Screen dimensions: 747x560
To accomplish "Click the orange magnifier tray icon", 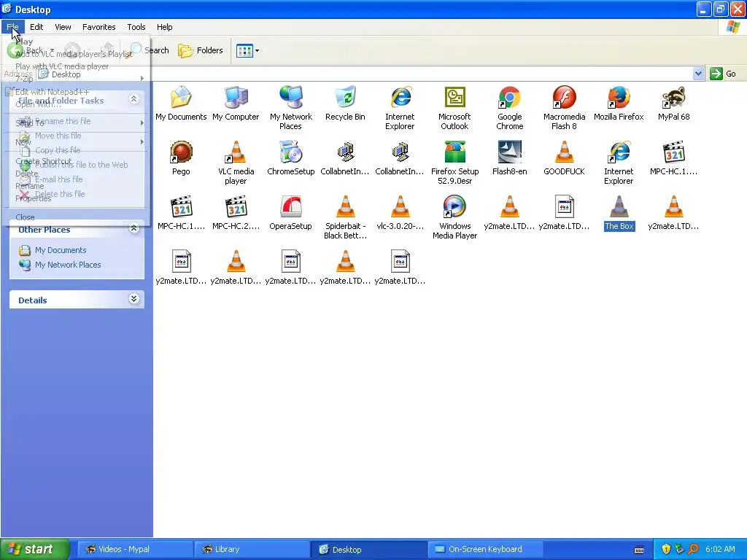I will (x=693, y=549).
